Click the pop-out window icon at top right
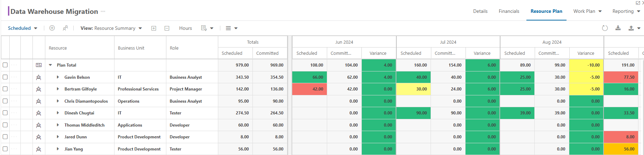Screen dimensions: 644x155 point(638,3)
